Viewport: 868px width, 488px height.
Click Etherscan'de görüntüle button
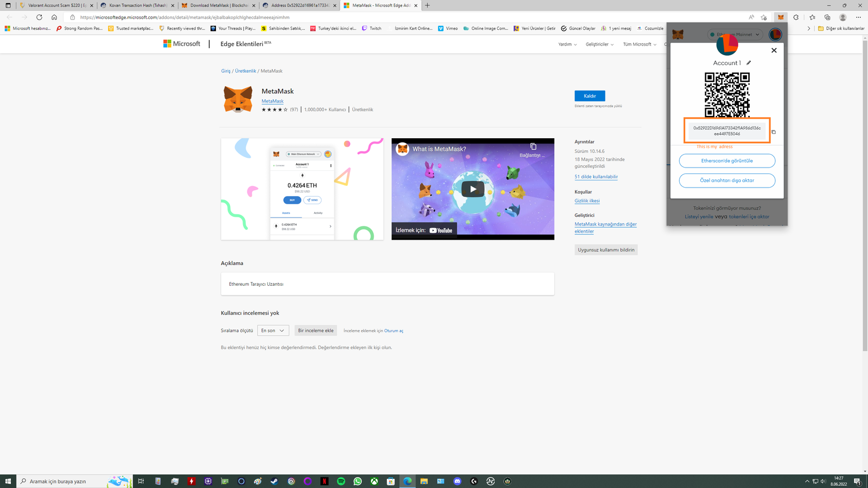click(727, 161)
